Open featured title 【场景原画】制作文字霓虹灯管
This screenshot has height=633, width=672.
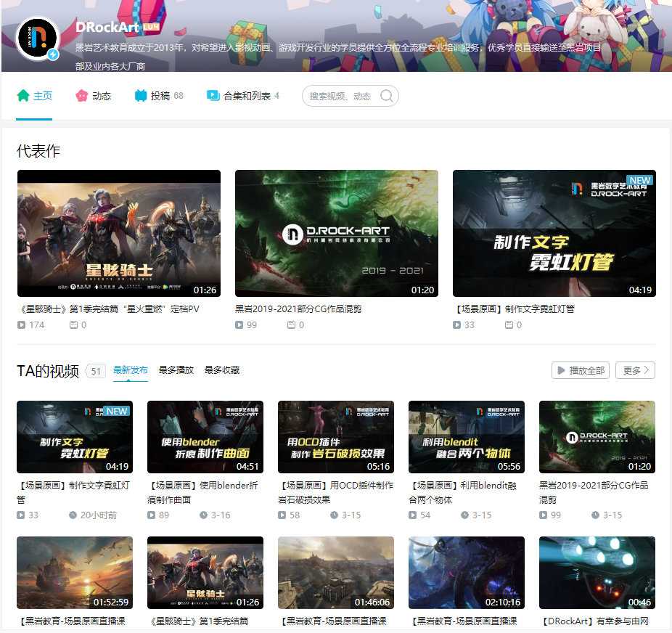click(x=514, y=309)
